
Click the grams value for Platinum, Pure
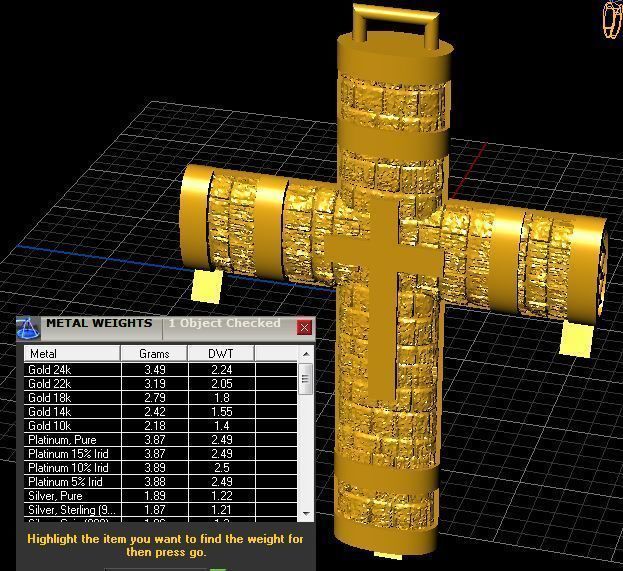tap(155, 440)
